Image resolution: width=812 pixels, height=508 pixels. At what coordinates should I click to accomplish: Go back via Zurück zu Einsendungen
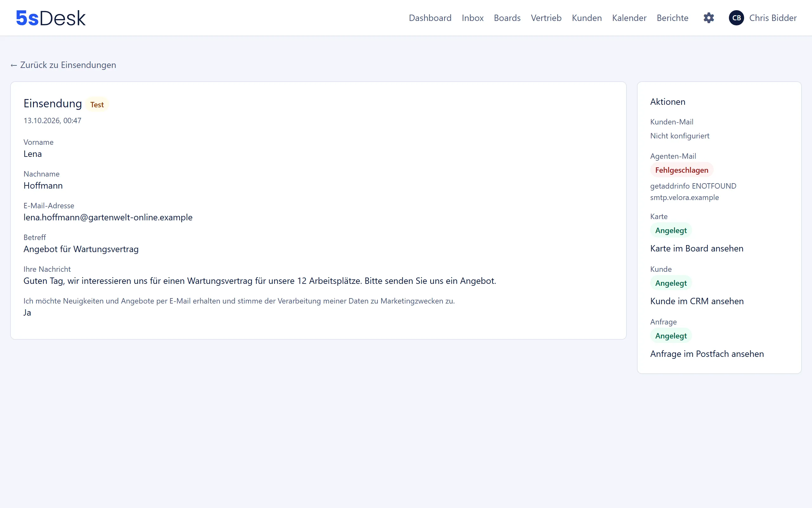point(63,65)
